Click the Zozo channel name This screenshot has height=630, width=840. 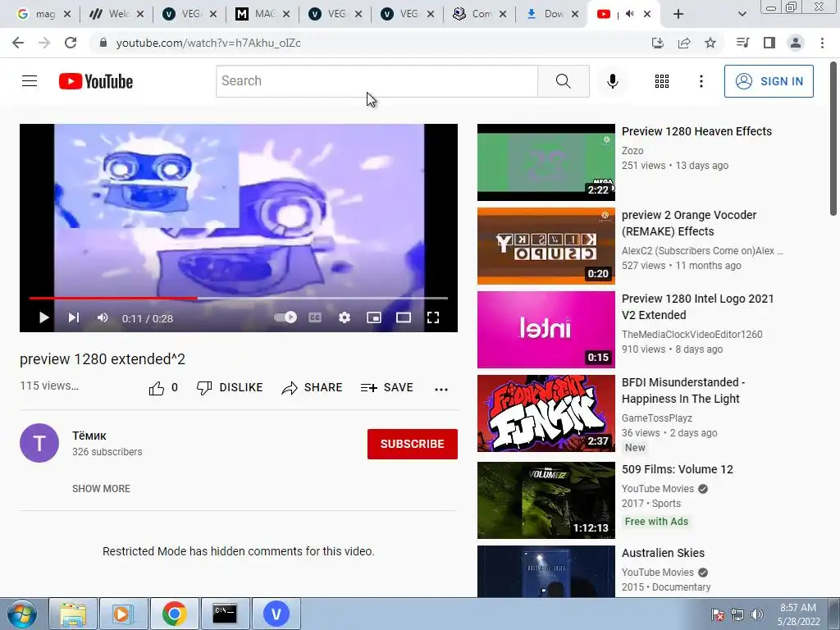632,151
